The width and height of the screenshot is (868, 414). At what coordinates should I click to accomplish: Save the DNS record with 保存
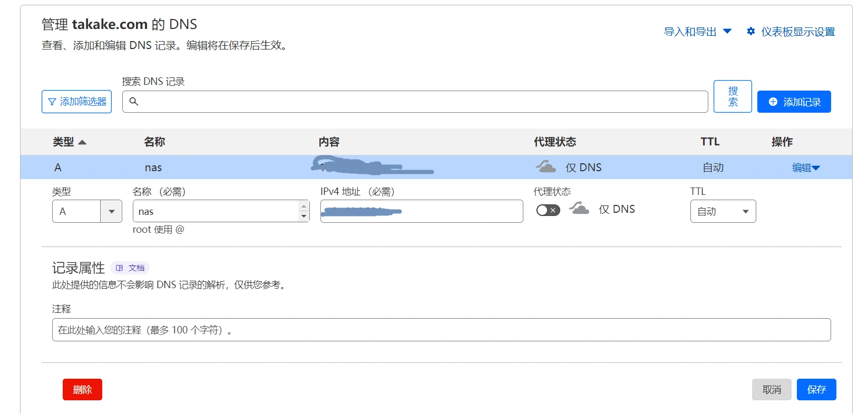coord(816,389)
